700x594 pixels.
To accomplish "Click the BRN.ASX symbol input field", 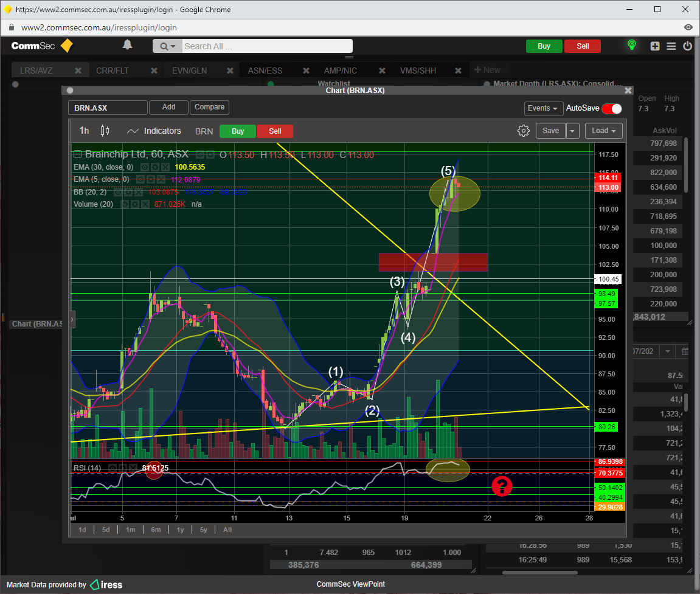I will pos(108,108).
